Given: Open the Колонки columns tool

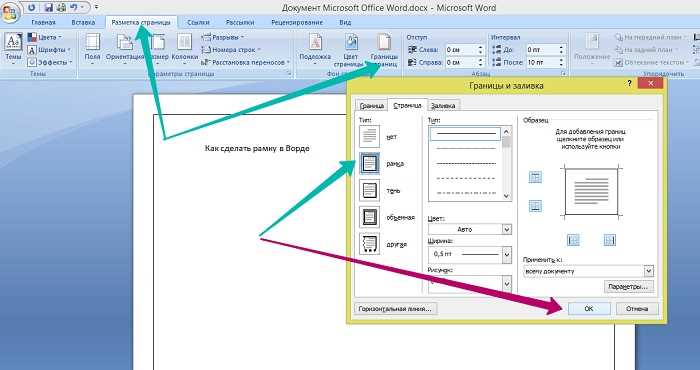Looking at the screenshot, I should click(x=184, y=48).
